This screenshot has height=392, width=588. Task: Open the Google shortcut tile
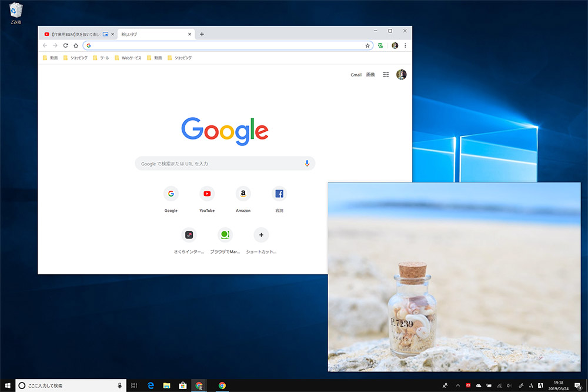[171, 199]
